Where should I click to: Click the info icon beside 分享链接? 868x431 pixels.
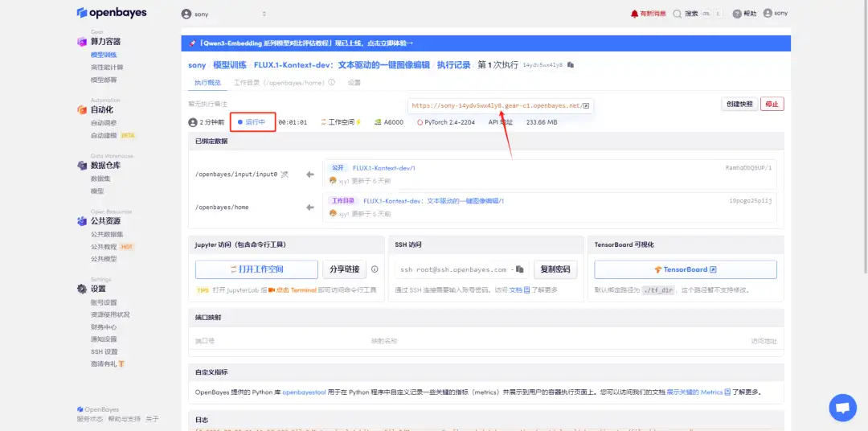click(375, 269)
